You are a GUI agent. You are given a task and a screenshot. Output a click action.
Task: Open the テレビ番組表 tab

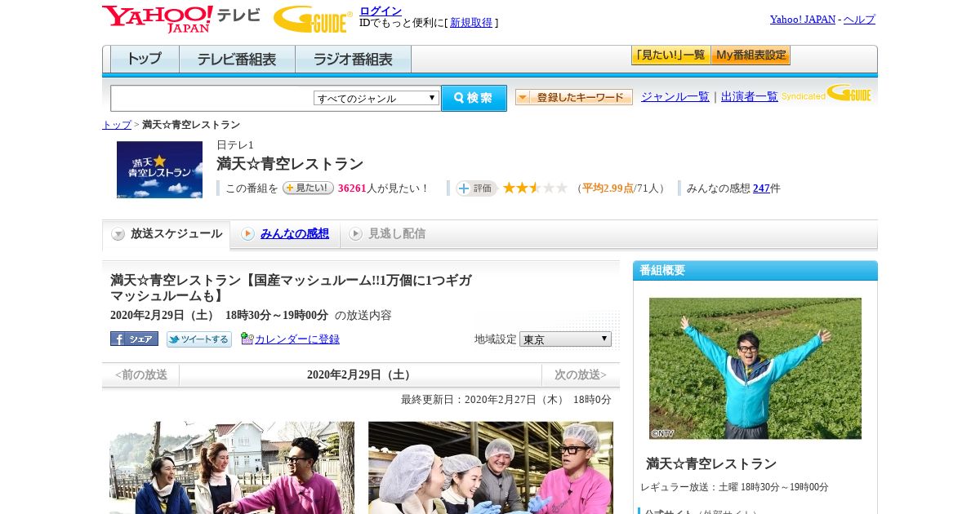click(237, 60)
